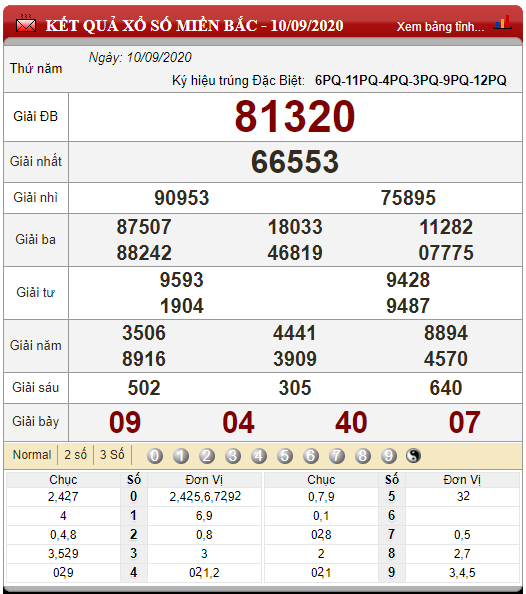Click the envelope mail icon in header

(x=26, y=24)
